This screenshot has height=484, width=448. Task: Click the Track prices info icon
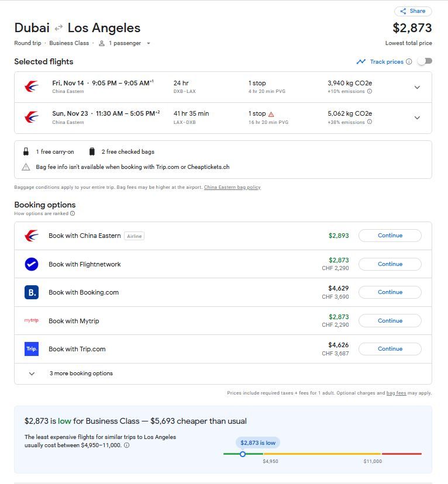click(409, 61)
